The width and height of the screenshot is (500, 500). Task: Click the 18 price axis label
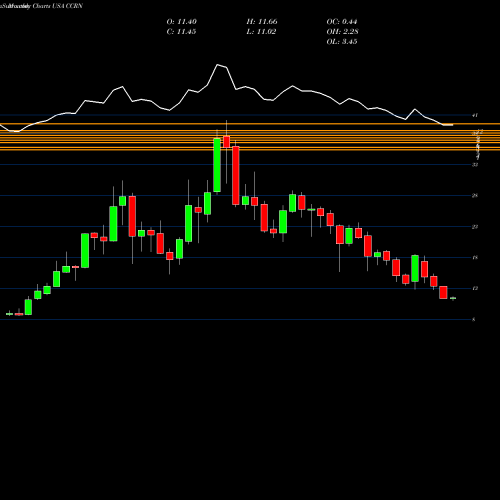point(475,257)
